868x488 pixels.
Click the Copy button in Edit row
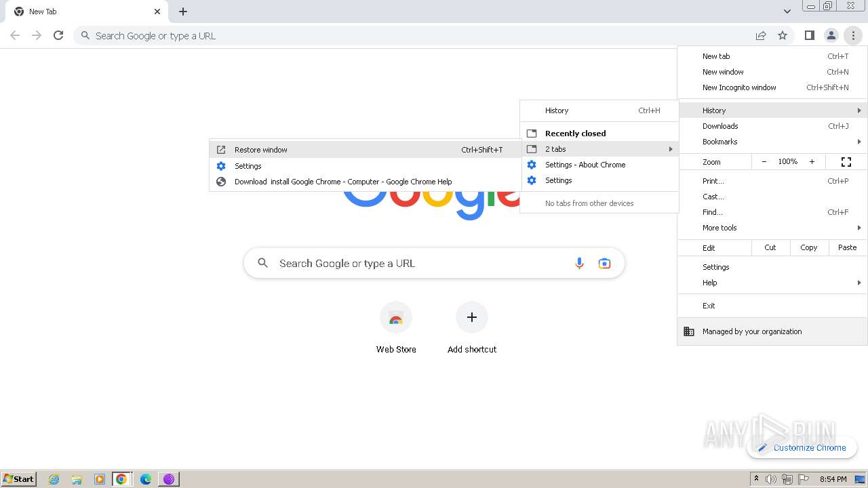pos(809,247)
